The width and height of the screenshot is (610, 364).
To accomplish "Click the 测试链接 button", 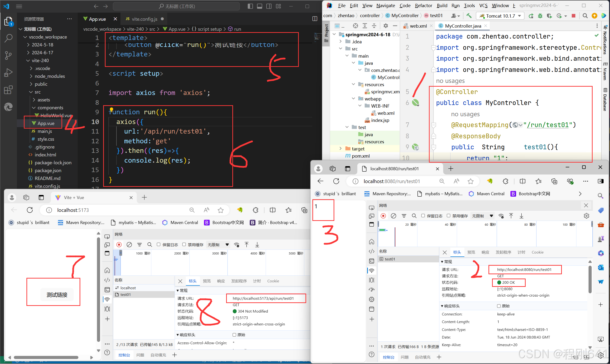I will (57, 294).
